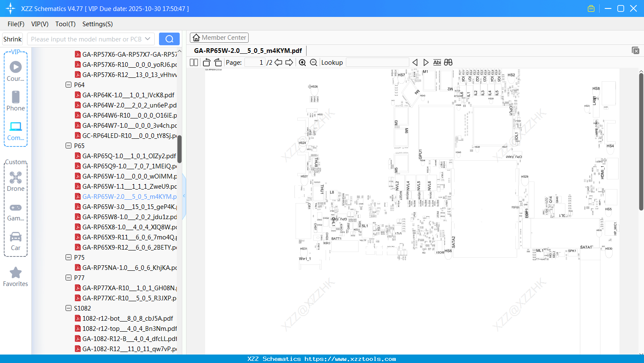The height and width of the screenshot is (363, 644).
Task: Zoom in on the schematic
Action: 302,63
